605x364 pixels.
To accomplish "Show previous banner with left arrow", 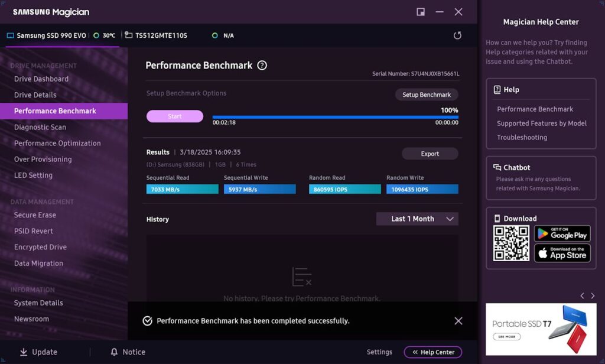I will 582,295.
